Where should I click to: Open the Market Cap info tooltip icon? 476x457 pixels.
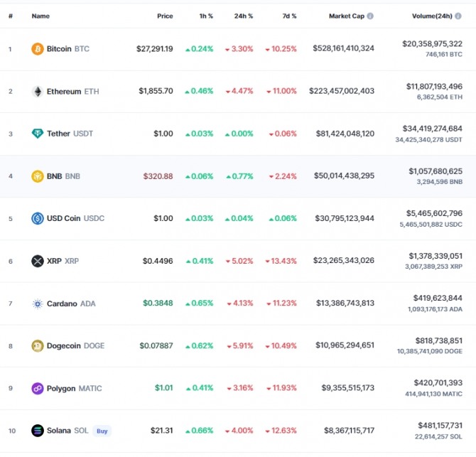(x=370, y=16)
